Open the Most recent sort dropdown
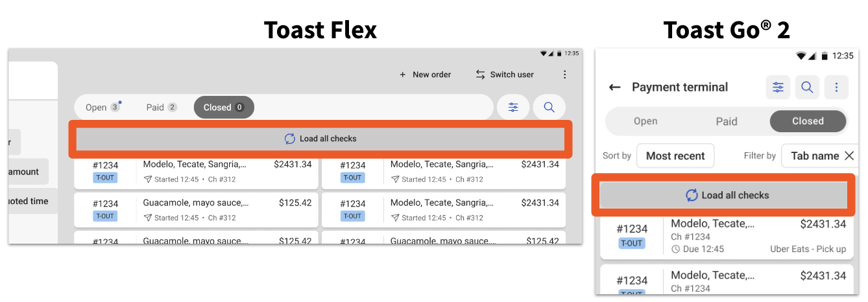 675,156
